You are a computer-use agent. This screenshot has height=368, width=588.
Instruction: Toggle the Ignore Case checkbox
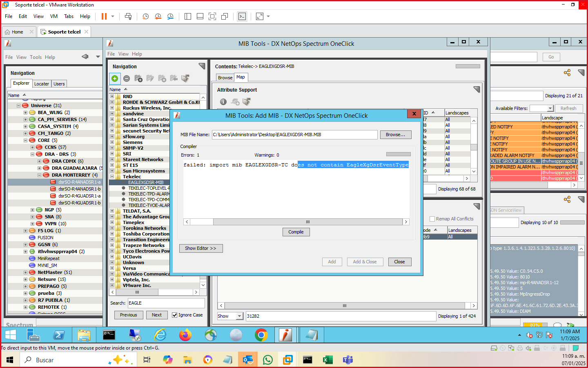[x=175, y=315]
